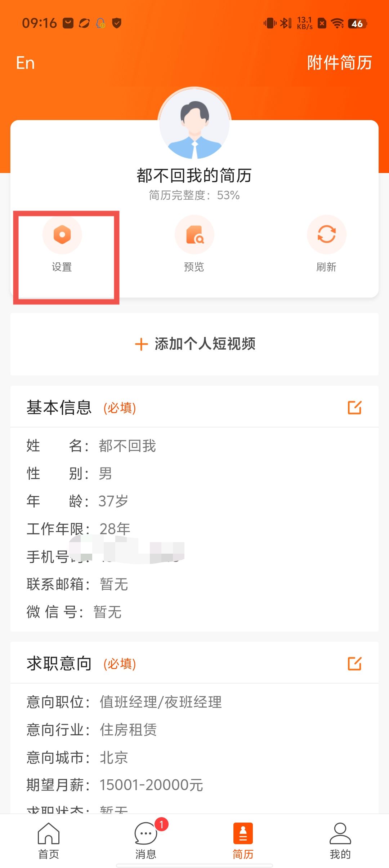Tap the expected monthly salary row
The height and width of the screenshot is (868, 389).
tap(115, 785)
